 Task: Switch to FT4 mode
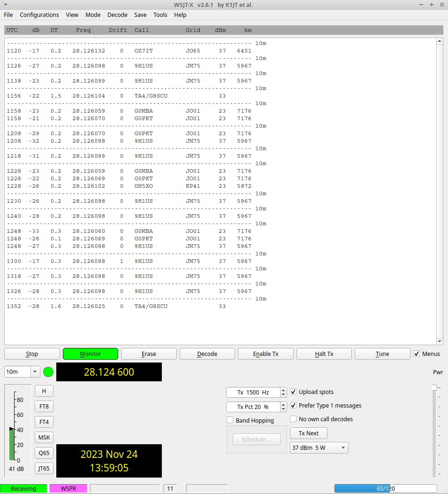pyautogui.click(x=44, y=422)
